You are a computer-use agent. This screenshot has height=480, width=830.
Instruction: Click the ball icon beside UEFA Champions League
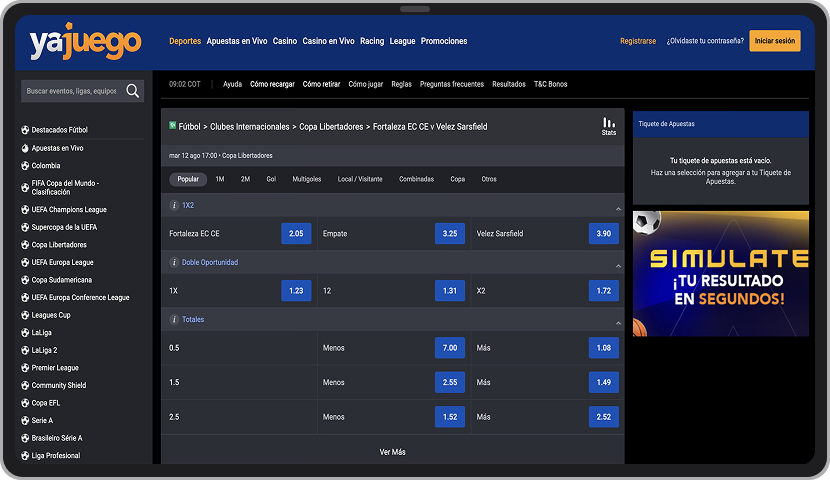[x=25, y=210]
